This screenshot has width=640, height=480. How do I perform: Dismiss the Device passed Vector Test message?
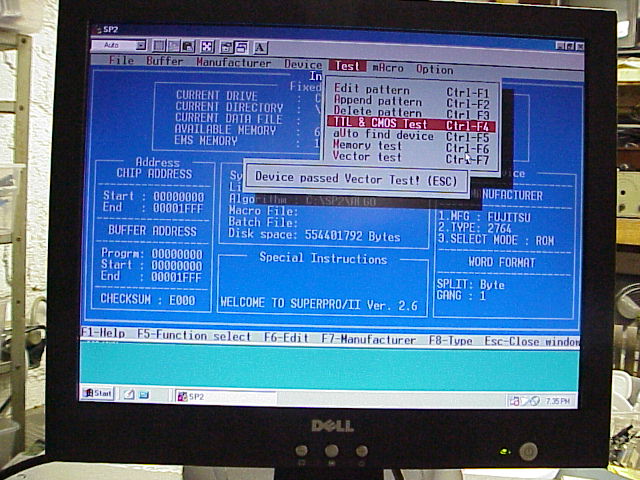[x=356, y=179]
